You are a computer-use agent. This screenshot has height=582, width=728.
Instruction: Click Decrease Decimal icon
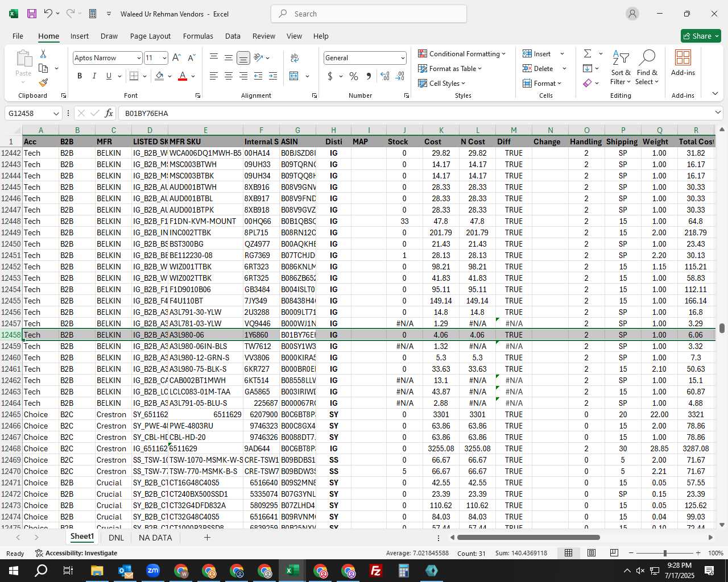(400, 76)
